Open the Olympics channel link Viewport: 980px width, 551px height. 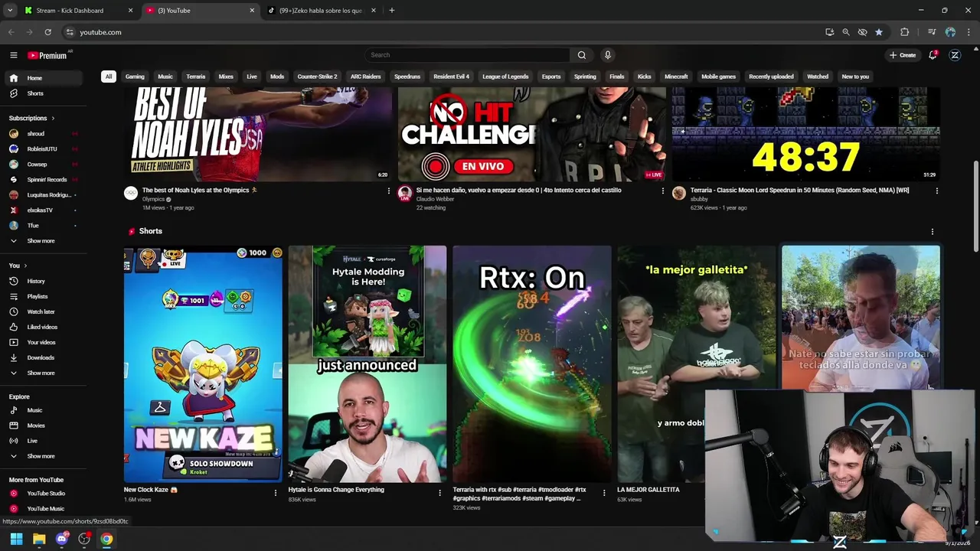click(153, 199)
